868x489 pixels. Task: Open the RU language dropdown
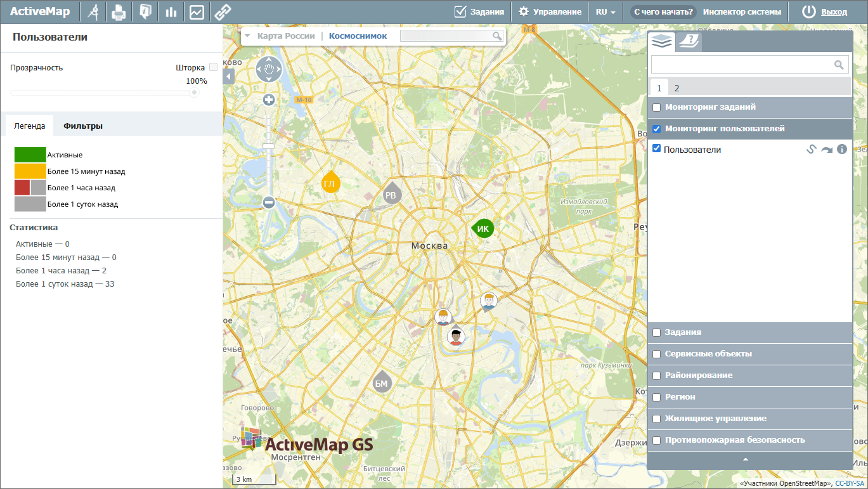point(606,11)
